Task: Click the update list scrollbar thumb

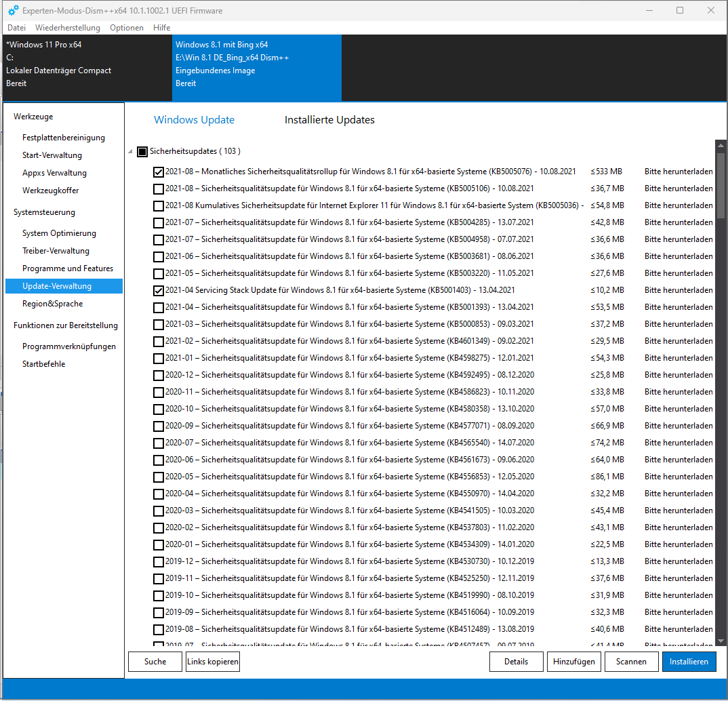Action: [x=721, y=184]
